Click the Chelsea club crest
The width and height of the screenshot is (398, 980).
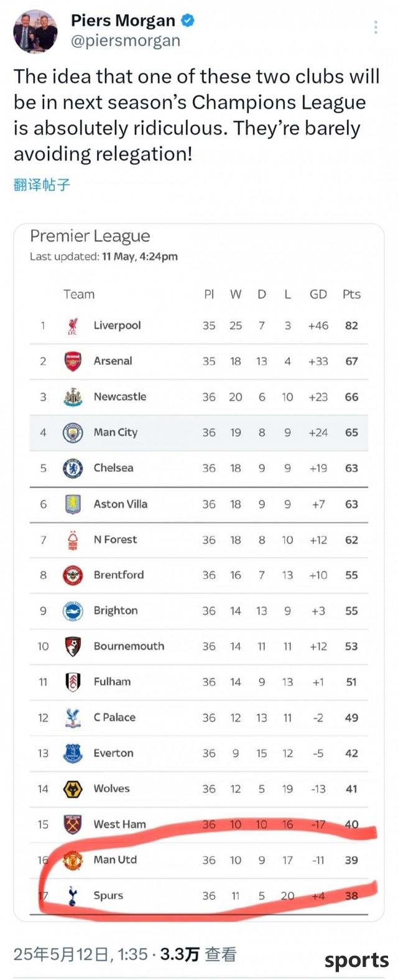pos(73,468)
